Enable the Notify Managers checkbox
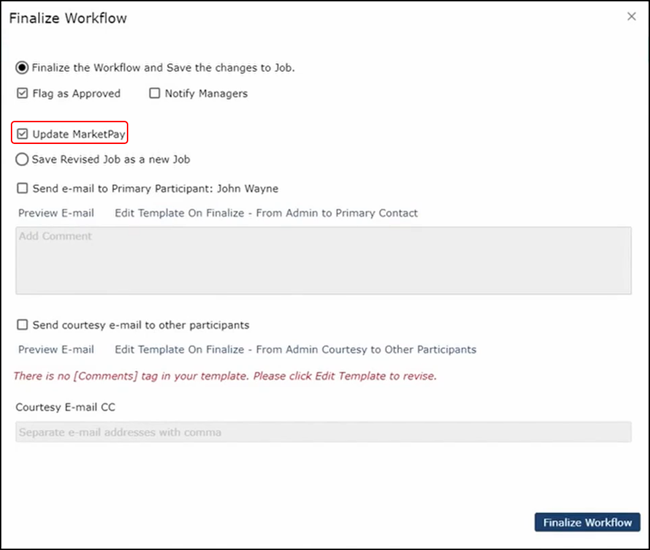The image size is (650, 550). (155, 94)
